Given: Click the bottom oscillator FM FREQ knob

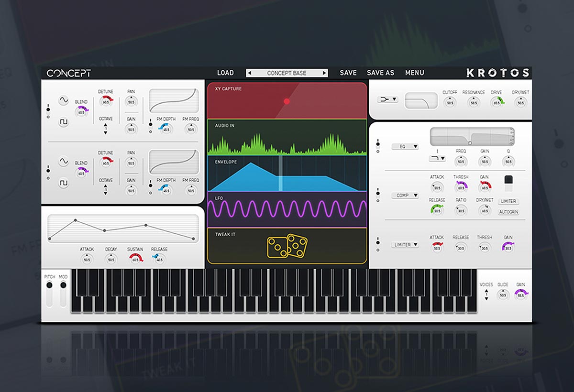Looking at the screenshot, I should pyautogui.click(x=191, y=190).
